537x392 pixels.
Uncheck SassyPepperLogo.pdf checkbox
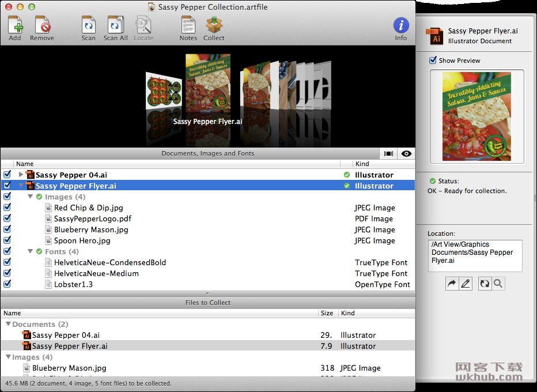point(7,218)
